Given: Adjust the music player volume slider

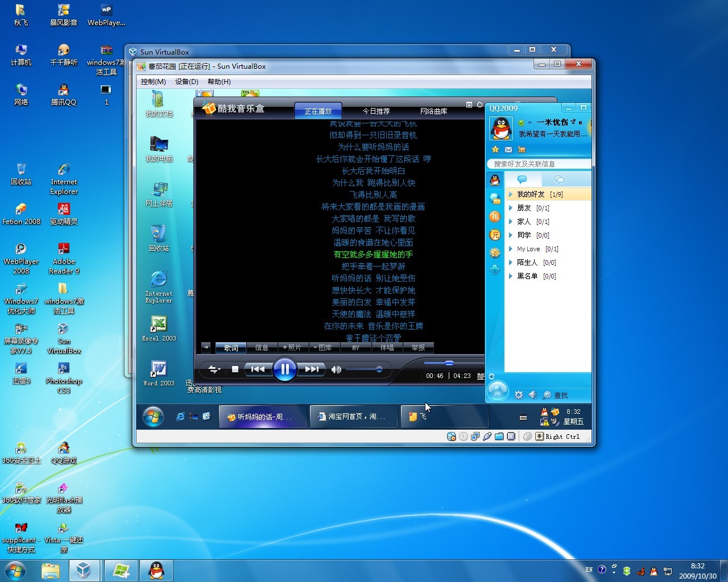Looking at the screenshot, I should pos(364,369).
